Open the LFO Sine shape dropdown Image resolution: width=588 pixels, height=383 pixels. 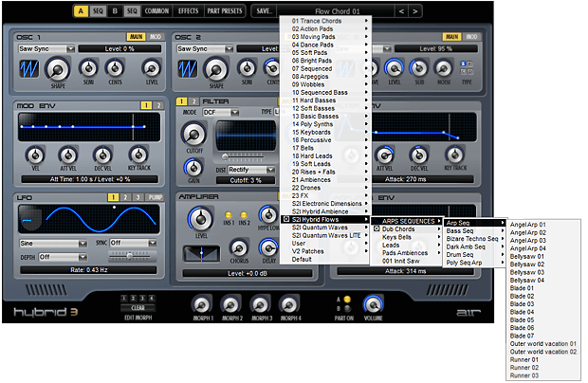coord(53,244)
